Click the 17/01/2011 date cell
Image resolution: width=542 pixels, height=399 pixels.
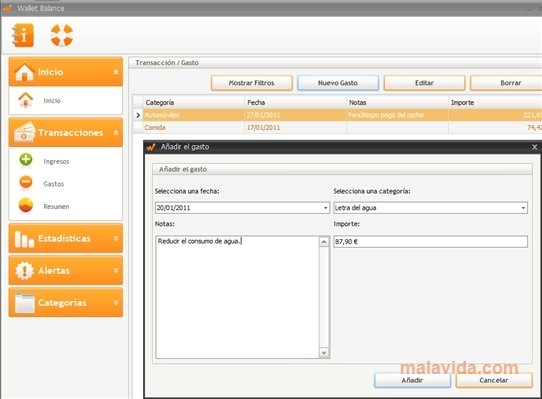pos(296,128)
